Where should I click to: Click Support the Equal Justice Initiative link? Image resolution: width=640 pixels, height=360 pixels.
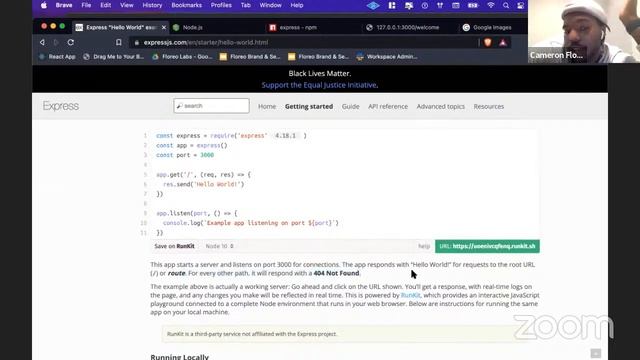pyautogui.click(x=320, y=85)
